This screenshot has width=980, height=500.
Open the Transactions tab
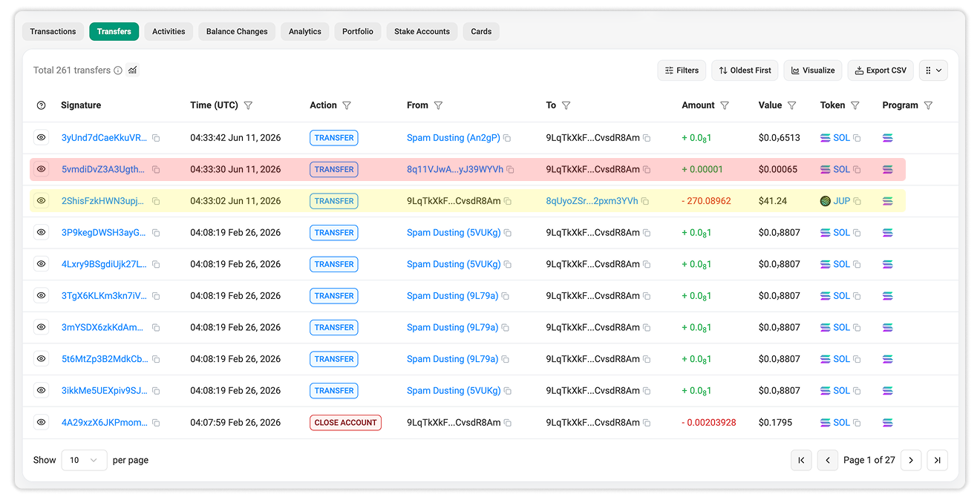click(x=53, y=31)
